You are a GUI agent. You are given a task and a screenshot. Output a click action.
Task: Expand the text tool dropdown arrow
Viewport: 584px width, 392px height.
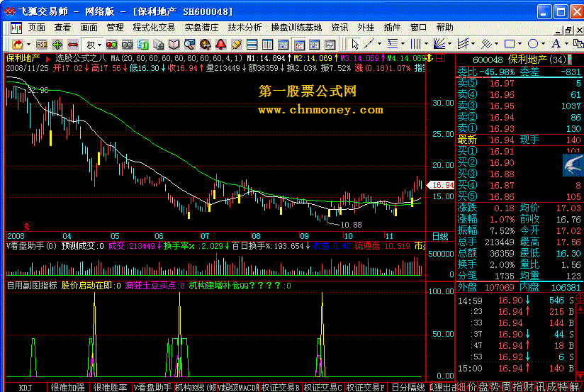[566, 44]
